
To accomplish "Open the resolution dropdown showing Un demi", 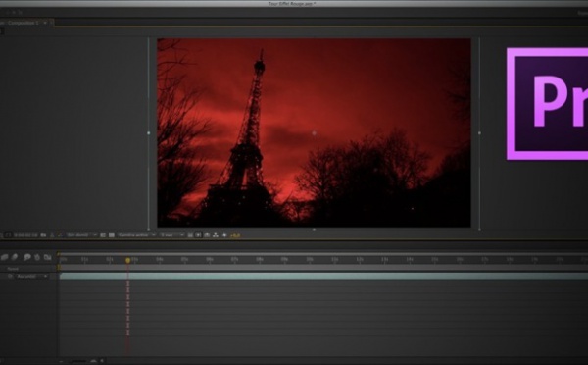I will 81,235.
